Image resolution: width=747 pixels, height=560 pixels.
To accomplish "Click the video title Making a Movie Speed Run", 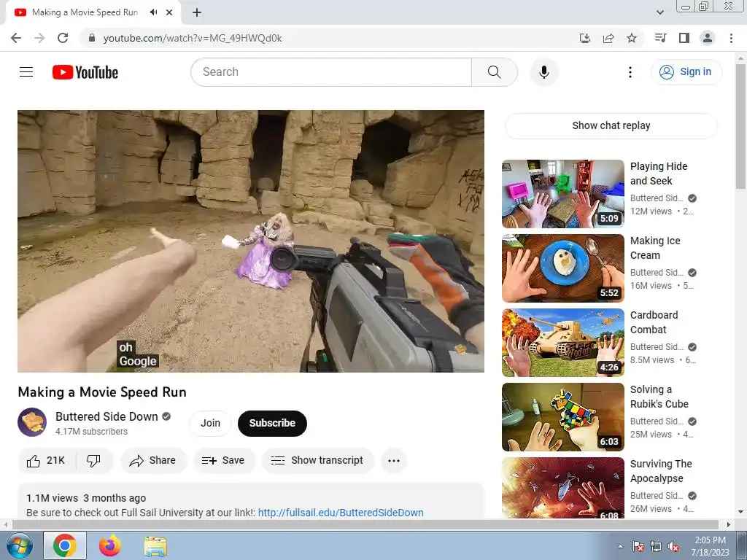I will coord(102,392).
